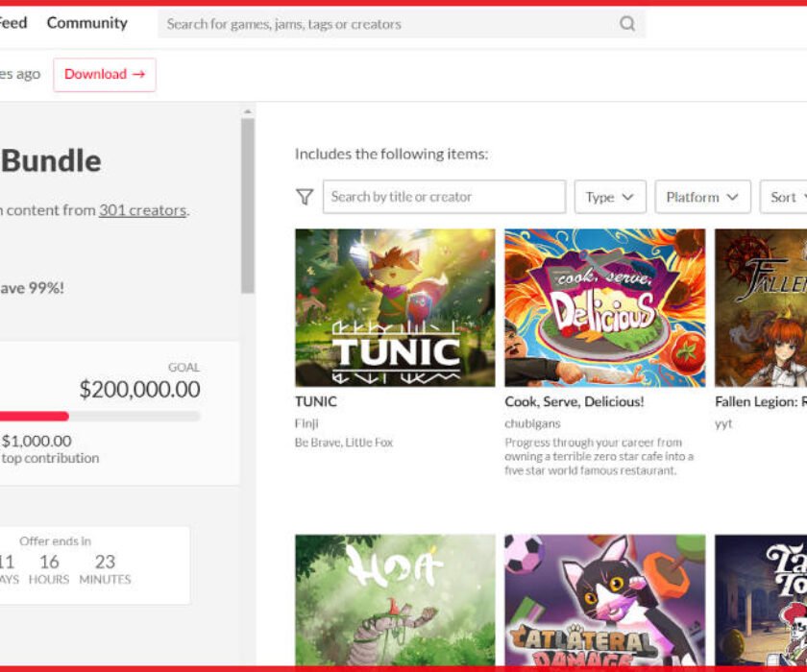Image resolution: width=807 pixels, height=672 pixels.
Task: Click the 'Progress through your career' description
Action: tap(599, 457)
